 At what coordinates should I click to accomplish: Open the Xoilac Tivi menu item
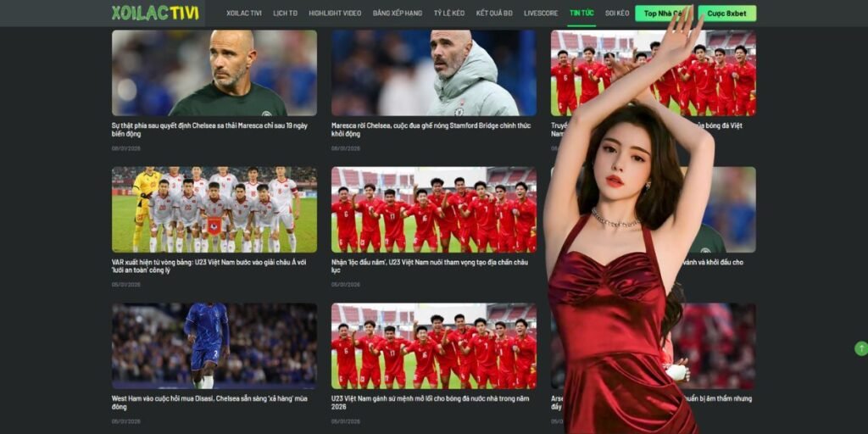[x=243, y=14]
